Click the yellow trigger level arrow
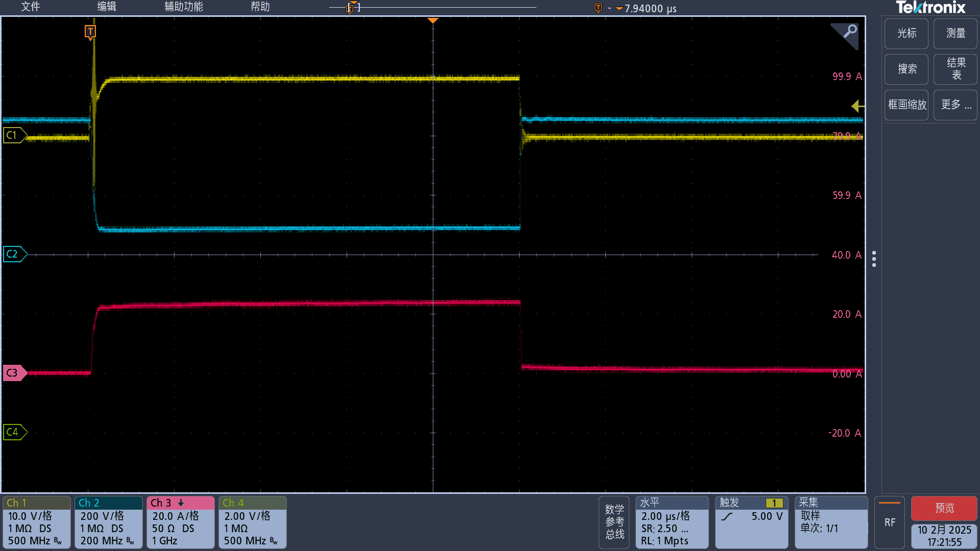Viewport: 980px width, 551px height. point(857,106)
